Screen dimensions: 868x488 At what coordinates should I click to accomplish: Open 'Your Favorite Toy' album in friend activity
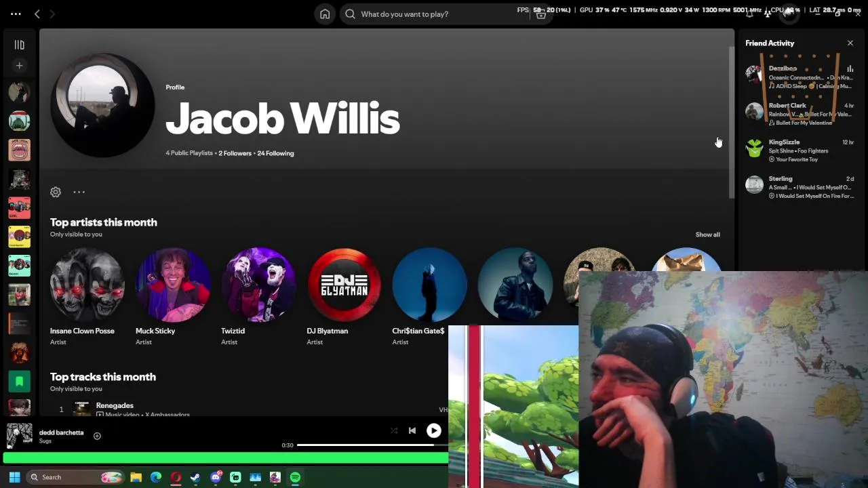(x=797, y=159)
